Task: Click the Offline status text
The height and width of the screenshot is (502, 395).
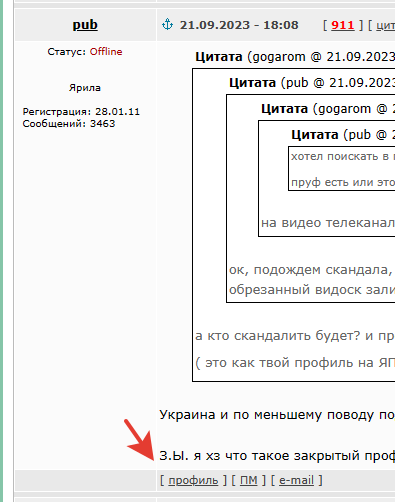Action: (x=106, y=52)
